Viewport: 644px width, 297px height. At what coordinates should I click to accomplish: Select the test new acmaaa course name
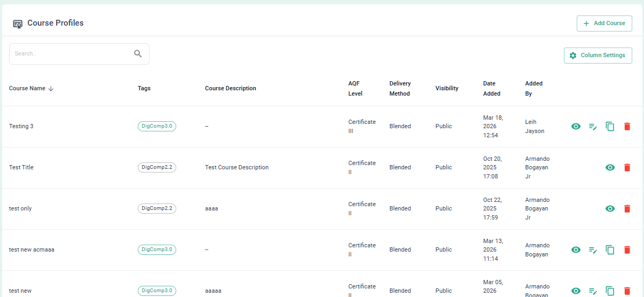32,249
